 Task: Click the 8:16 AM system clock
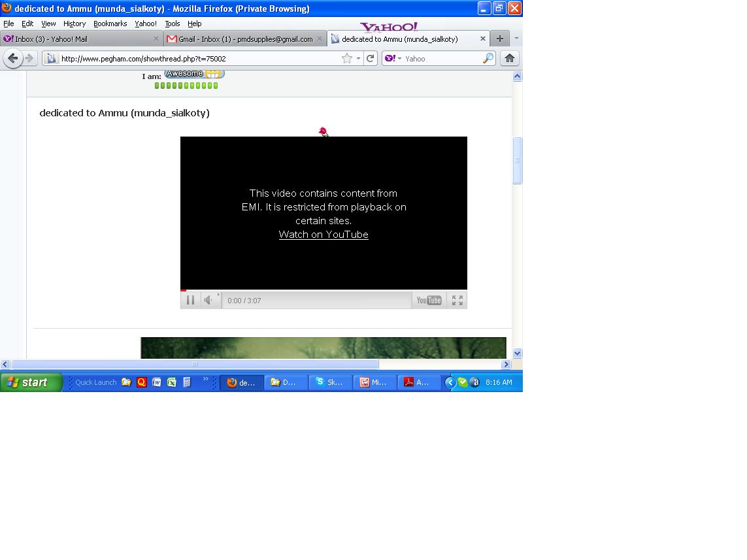tap(499, 382)
